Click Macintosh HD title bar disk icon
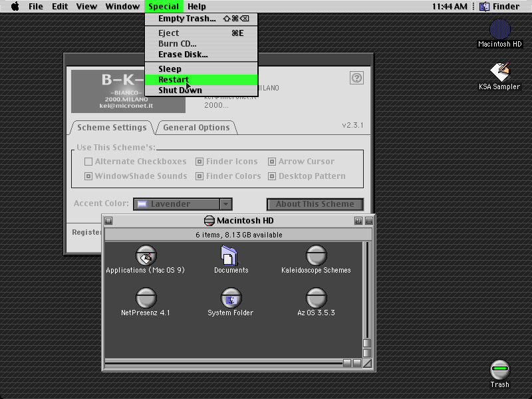The width and height of the screenshot is (532, 399). (209, 221)
